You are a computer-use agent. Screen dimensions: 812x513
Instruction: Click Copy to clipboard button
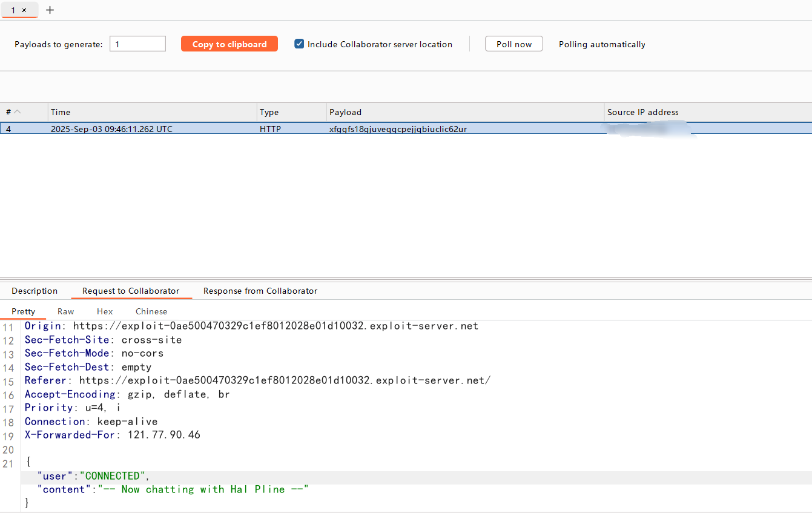point(229,44)
